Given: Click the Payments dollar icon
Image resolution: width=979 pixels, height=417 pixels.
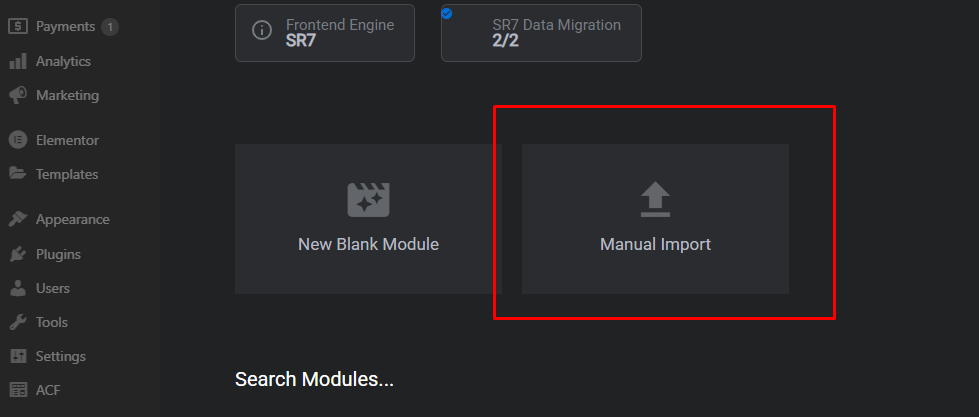Looking at the screenshot, I should [17, 27].
